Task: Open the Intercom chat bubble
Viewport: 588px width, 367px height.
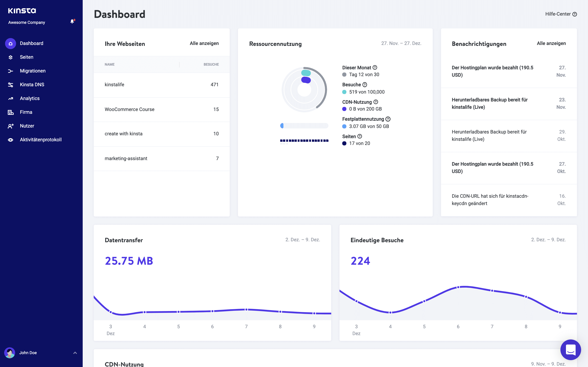Action: pos(571,350)
